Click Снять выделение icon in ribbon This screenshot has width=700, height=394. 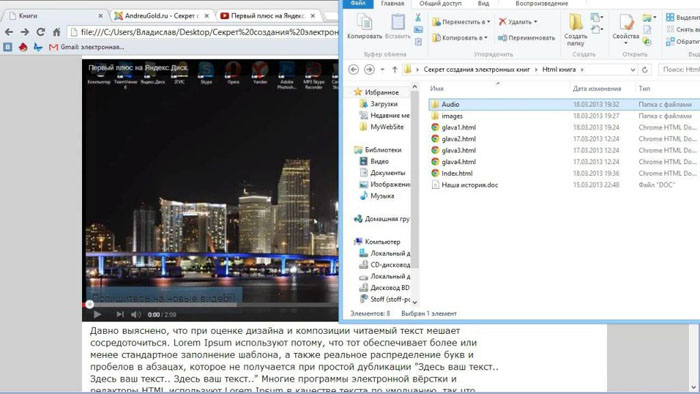(x=670, y=29)
